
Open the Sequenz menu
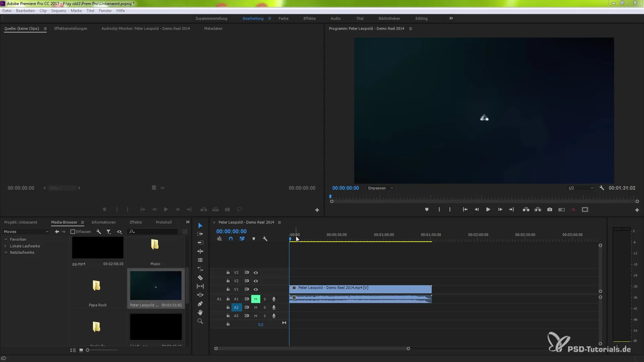click(59, 11)
